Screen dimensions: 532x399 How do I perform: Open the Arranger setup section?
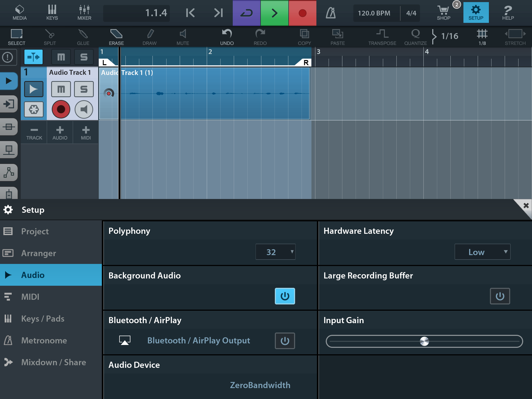click(51, 253)
